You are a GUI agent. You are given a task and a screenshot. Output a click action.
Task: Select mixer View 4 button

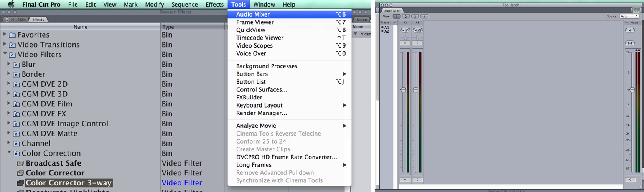(x=424, y=17)
